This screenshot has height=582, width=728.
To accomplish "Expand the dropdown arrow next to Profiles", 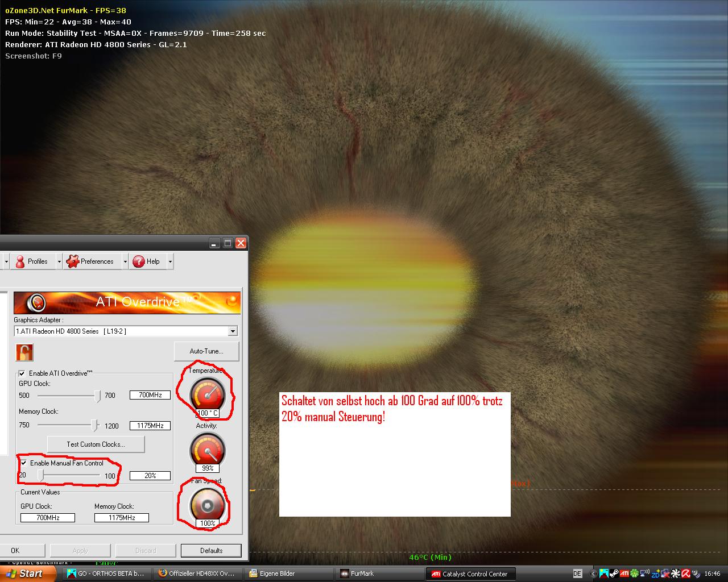I will click(59, 261).
